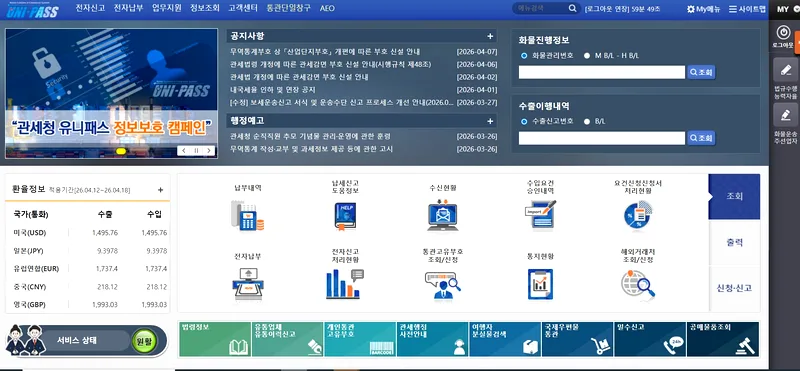Focus the 수출이행내역 number input field
800x371 pixels.
(x=602, y=138)
